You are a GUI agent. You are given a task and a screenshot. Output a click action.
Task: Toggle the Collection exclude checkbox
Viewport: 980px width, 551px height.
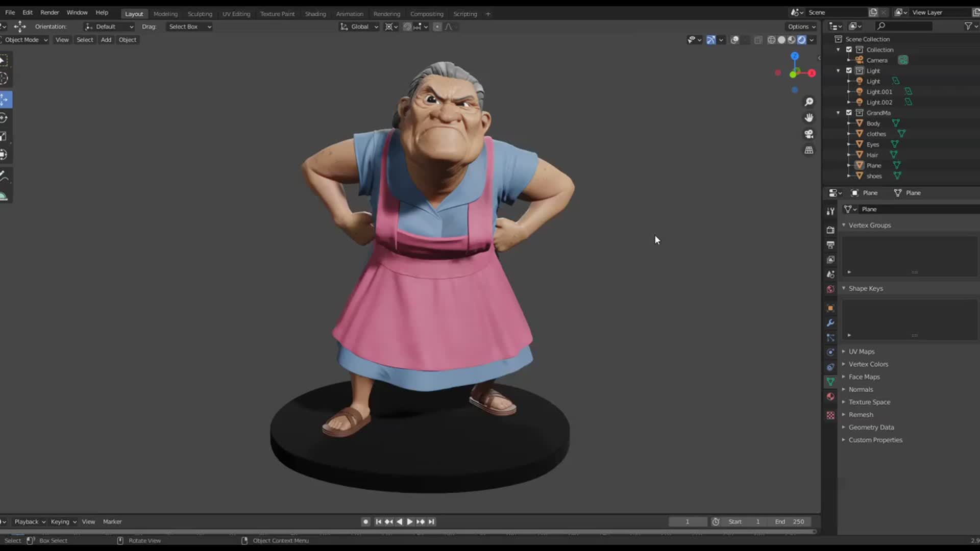(849, 49)
